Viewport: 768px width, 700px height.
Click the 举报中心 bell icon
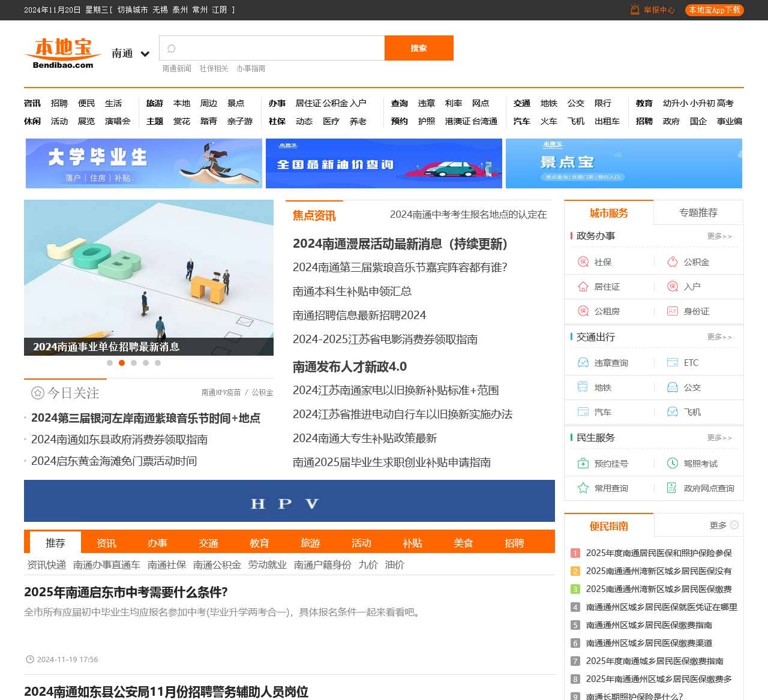[x=635, y=10]
